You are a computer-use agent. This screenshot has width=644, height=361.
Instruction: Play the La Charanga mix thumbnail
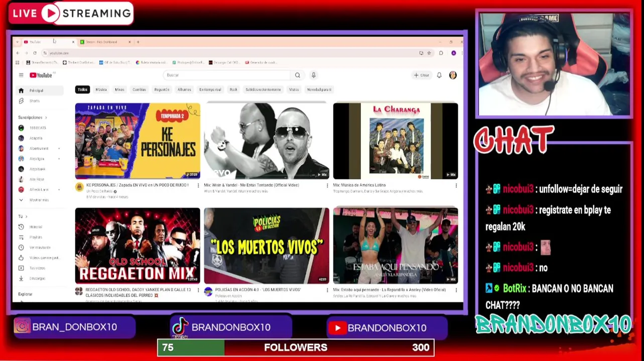tap(396, 141)
